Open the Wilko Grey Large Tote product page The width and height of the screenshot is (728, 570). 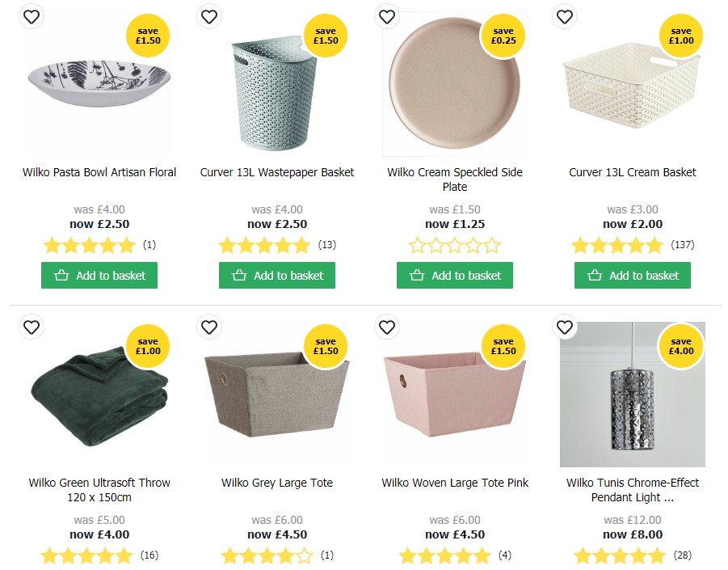[276, 483]
